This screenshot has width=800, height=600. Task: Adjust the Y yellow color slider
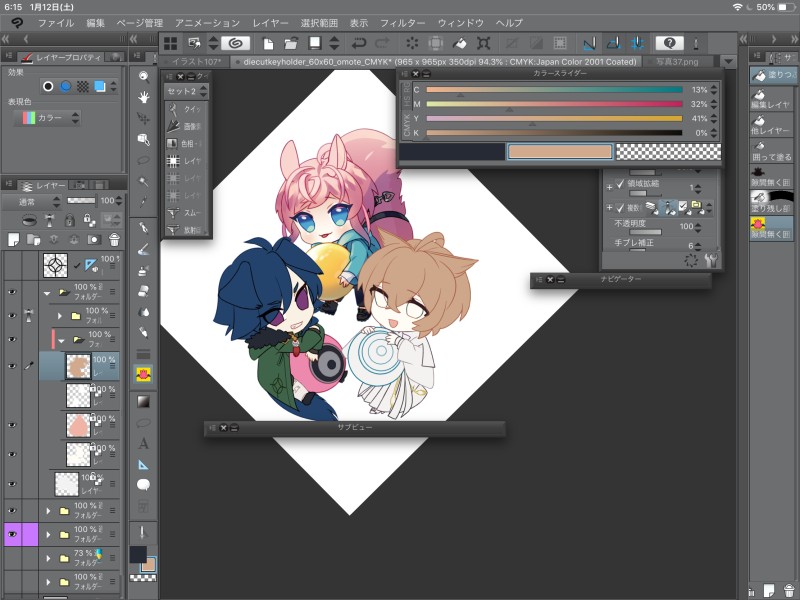(554, 118)
